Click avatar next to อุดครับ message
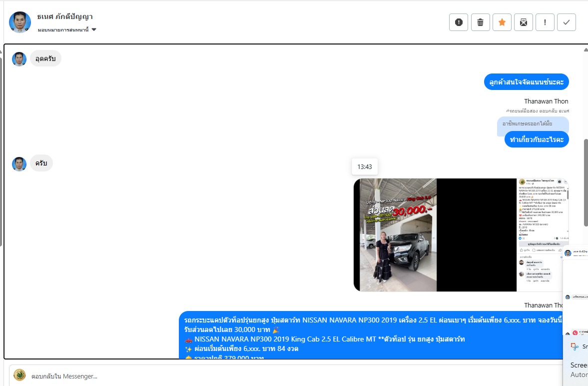 19,59
